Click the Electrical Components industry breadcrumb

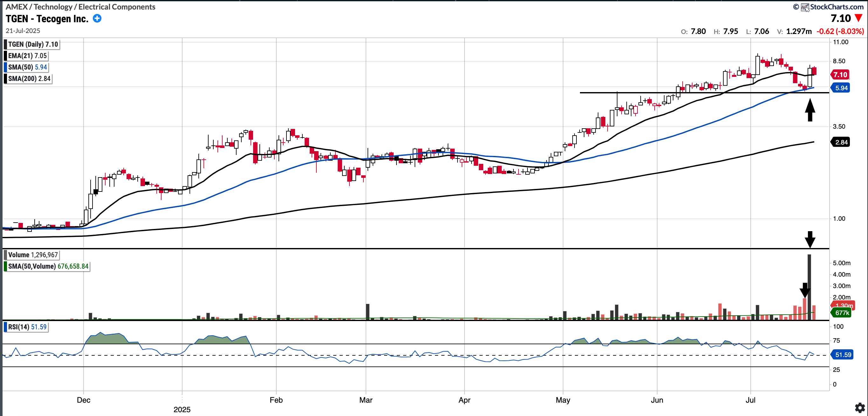[x=117, y=7]
